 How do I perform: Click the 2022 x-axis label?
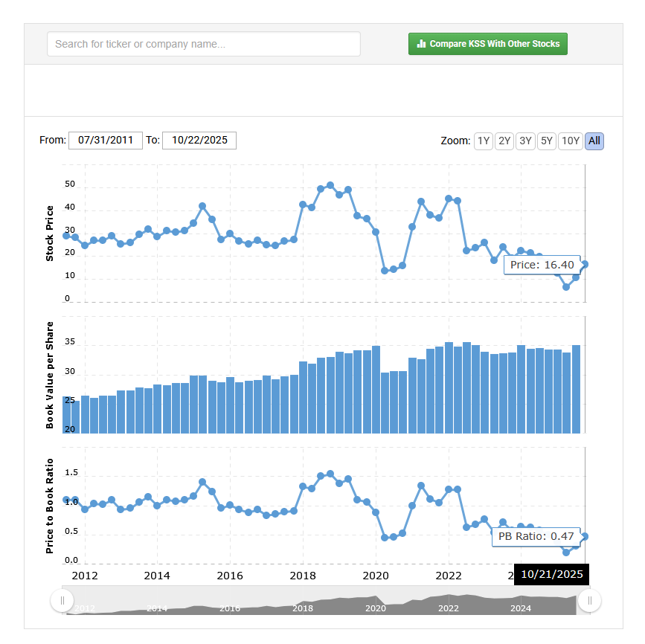click(449, 576)
